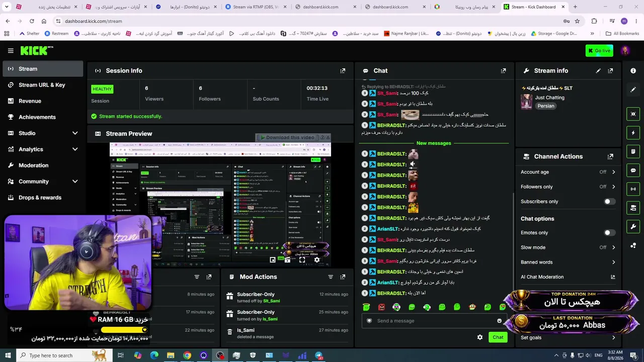The image size is (644, 362).
Task: Toggle Emotes only switch
Action: point(609,233)
